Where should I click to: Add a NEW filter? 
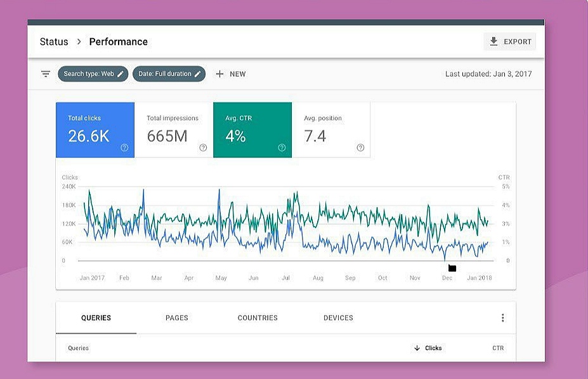(x=231, y=74)
